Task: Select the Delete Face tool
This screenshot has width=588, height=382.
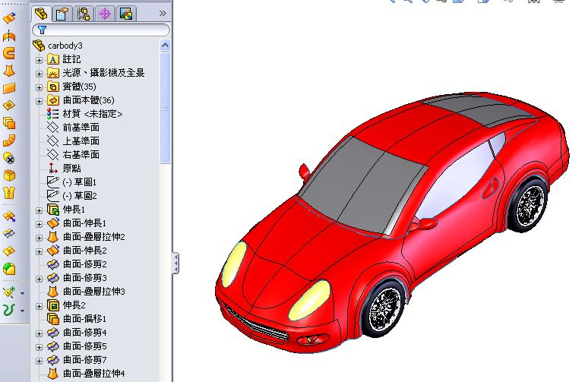Action: [x=9, y=158]
